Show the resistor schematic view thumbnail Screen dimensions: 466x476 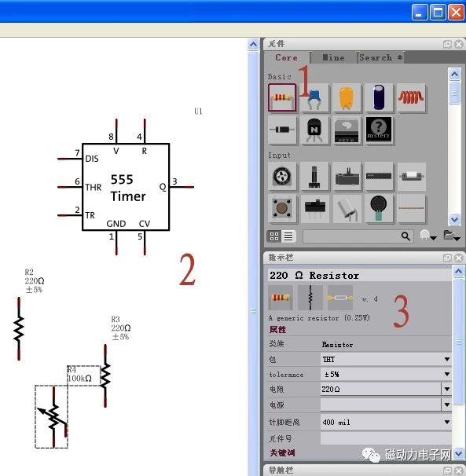click(310, 298)
